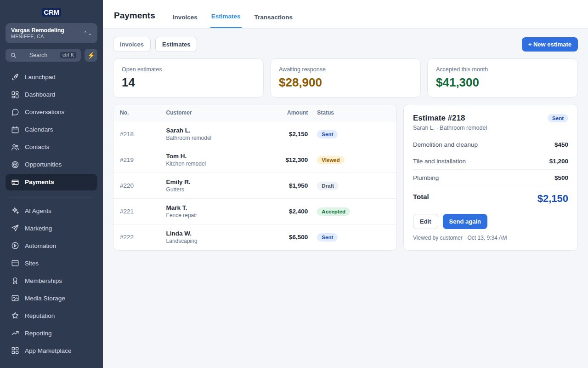Select the Estimates top tab
The height and width of the screenshot is (368, 588).
click(226, 17)
